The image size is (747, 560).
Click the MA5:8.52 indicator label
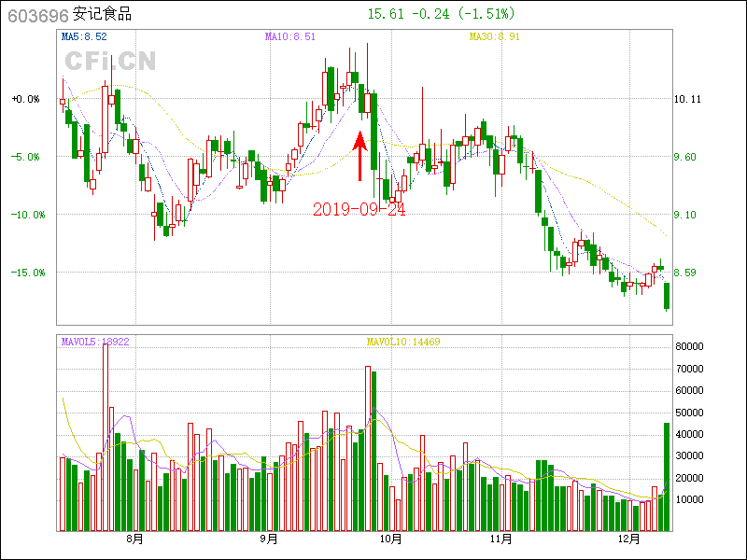tap(84, 37)
